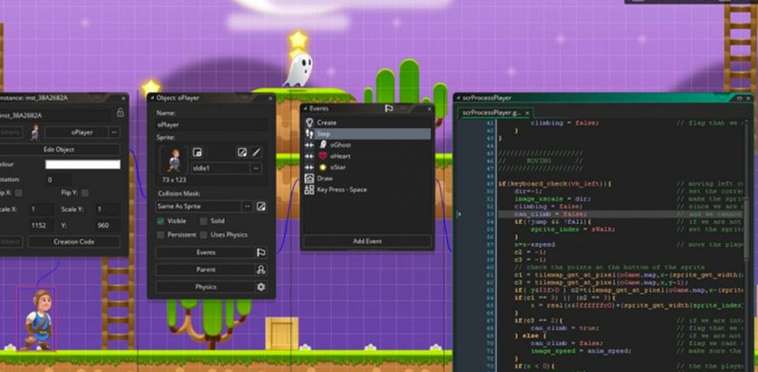The width and height of the screenshot is (758, 372).
Task: Click the Physics gear icon
Action: tap(261, 287)
